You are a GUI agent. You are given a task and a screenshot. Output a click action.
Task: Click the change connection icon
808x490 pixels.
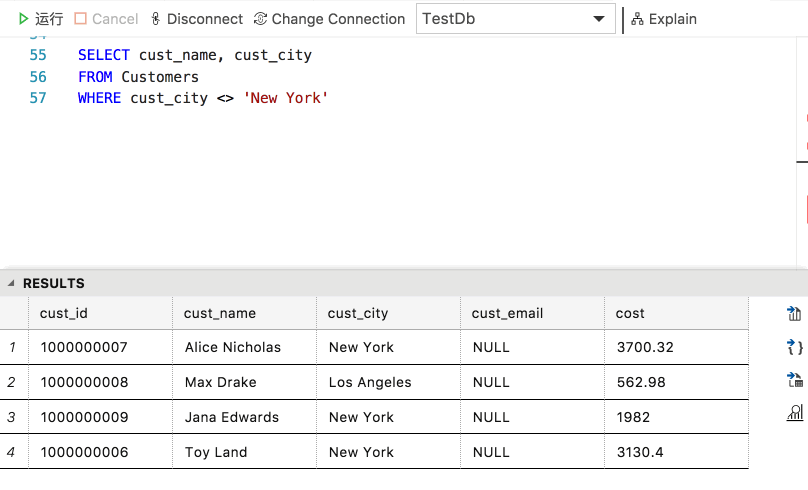click(260, 19)
